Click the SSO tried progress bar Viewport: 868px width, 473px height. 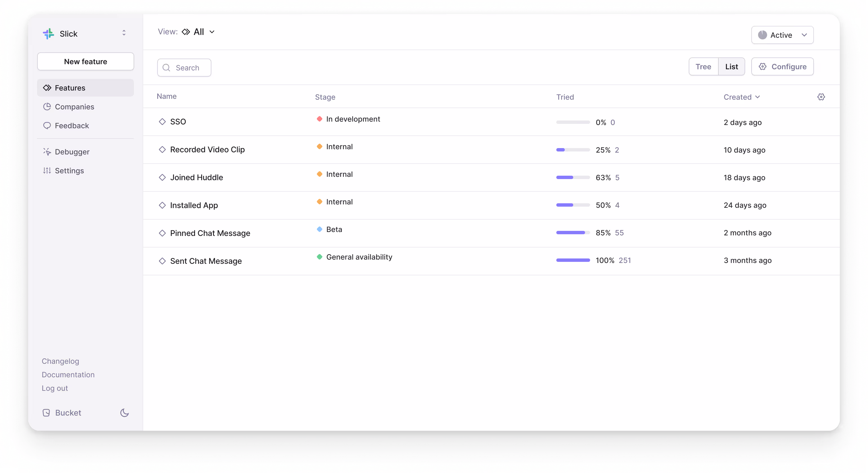pos(573,122)
